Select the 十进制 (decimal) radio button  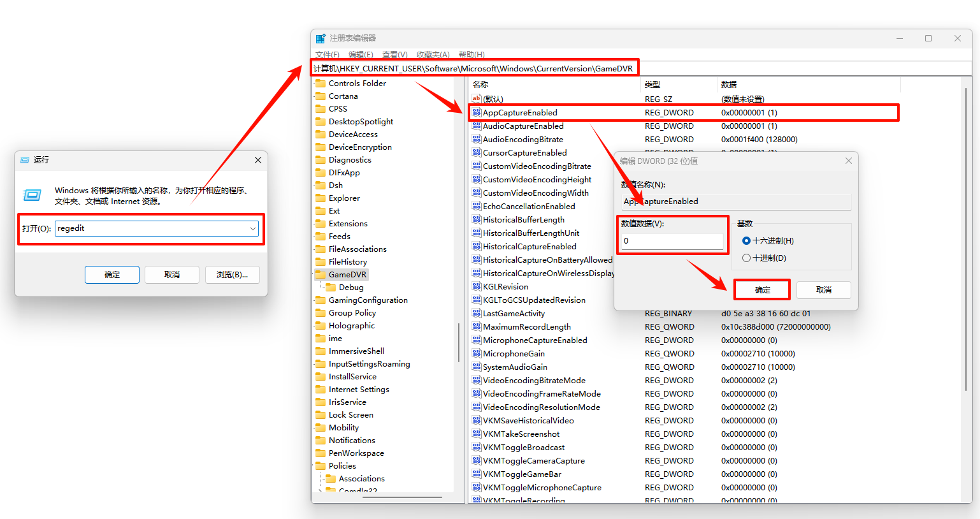[746, 258]
